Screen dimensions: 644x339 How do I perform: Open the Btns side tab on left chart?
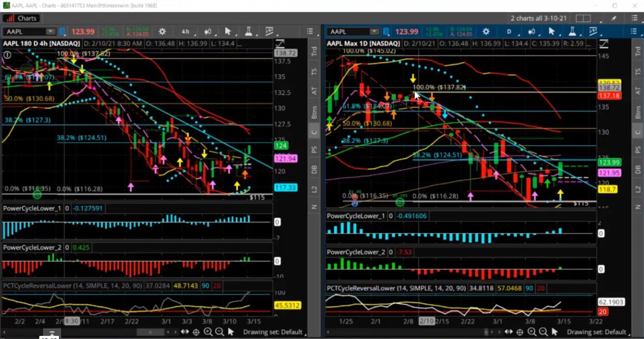(x=314, y=111)
